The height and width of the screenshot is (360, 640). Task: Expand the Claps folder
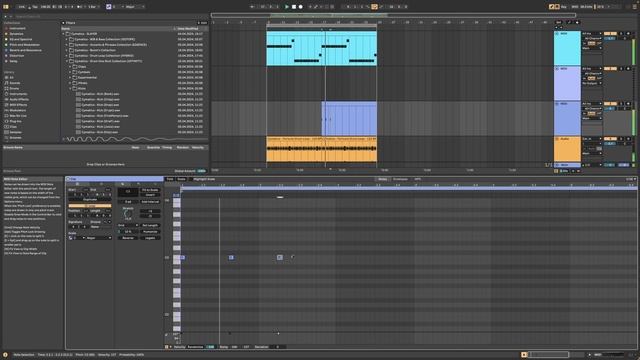tap(70, 67)
